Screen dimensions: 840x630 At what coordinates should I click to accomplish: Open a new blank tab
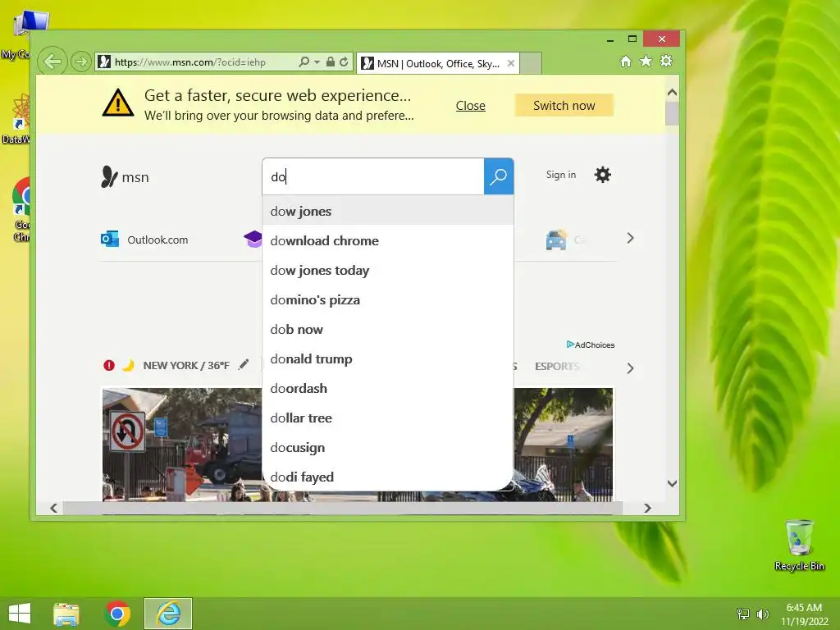tap(531, 63)
